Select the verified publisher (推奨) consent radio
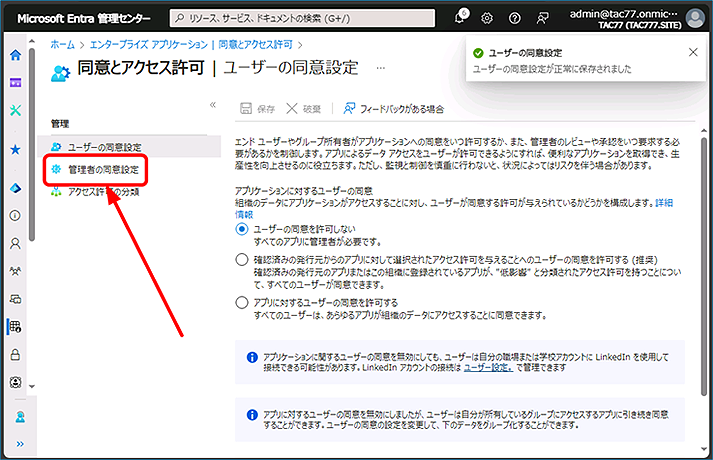The height and width of the screenshot is (460, 713). 242,260
